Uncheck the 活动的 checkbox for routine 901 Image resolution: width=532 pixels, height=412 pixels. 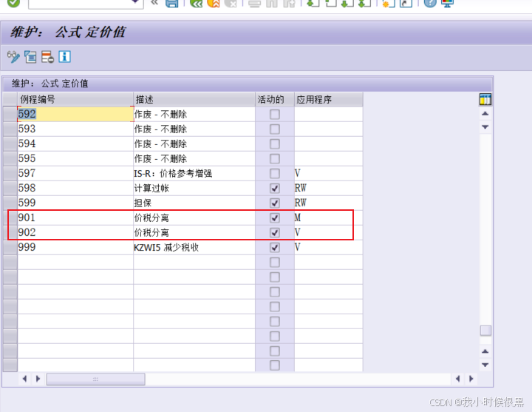tap(275, 217)
